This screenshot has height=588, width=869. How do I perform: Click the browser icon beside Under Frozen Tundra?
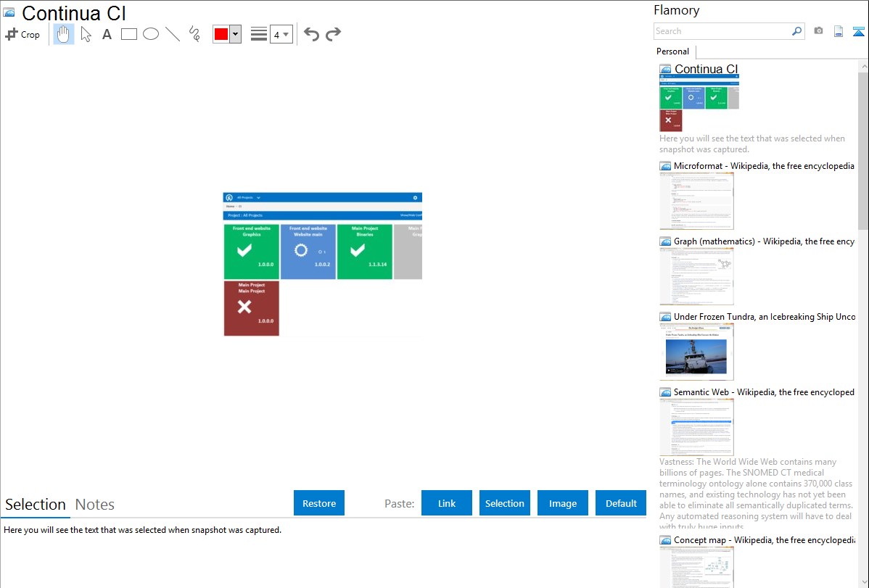pos(666,317)
